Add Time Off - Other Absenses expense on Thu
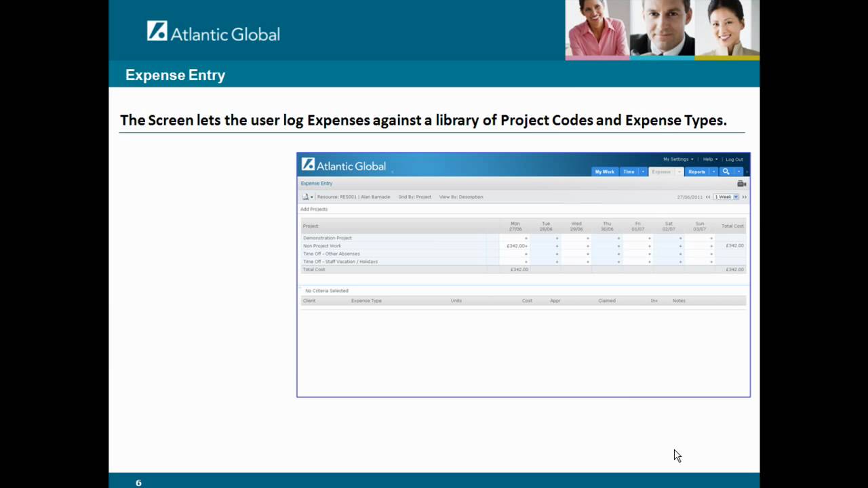 click(x=618, y=254)
